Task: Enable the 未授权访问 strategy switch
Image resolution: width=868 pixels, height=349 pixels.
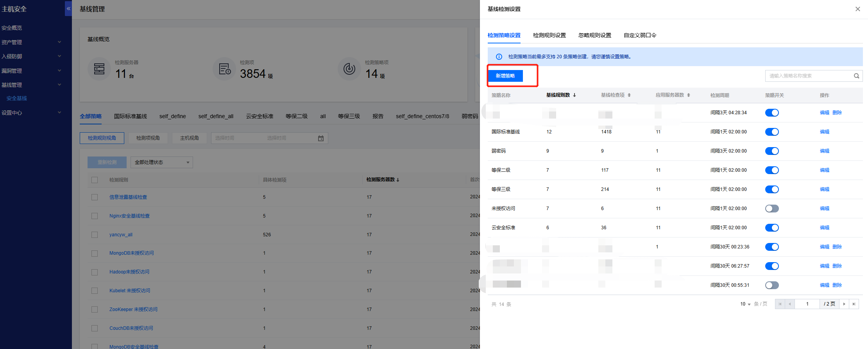Action: point(771,209)
